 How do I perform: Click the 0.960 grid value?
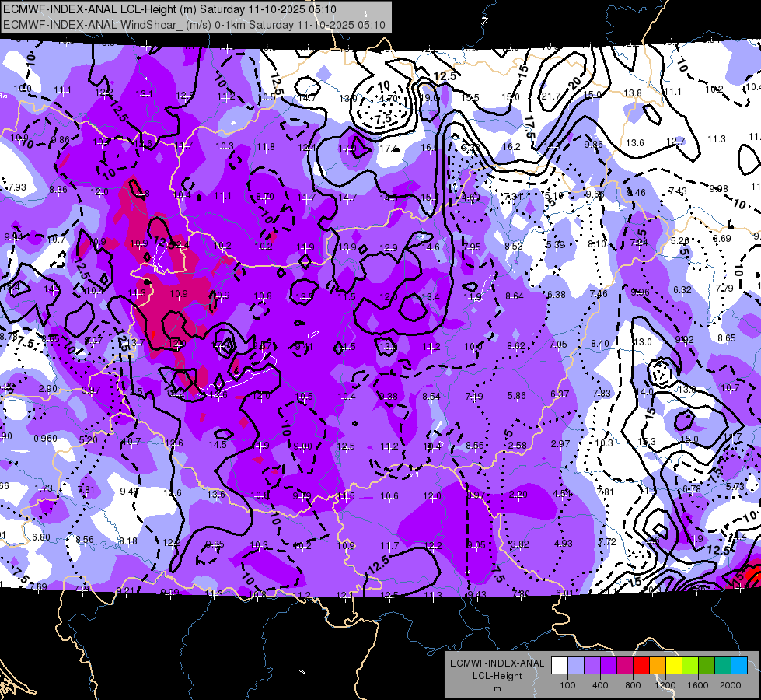[45, 439]
